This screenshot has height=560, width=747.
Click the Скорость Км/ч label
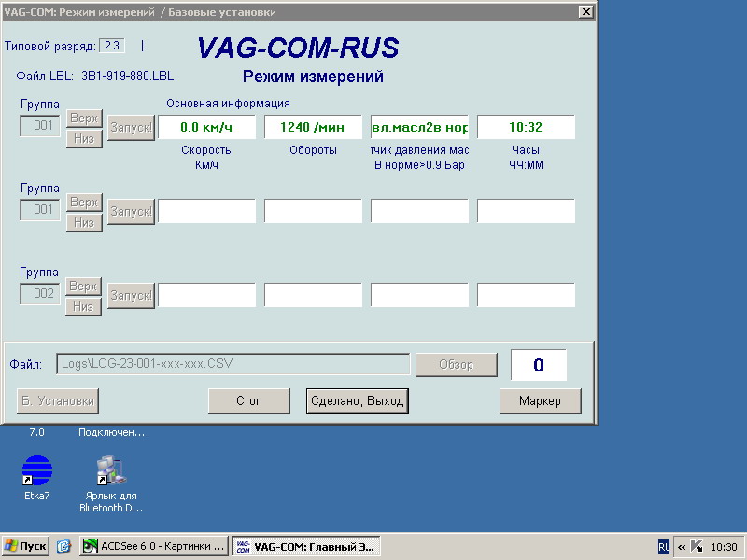click(206, 158)
